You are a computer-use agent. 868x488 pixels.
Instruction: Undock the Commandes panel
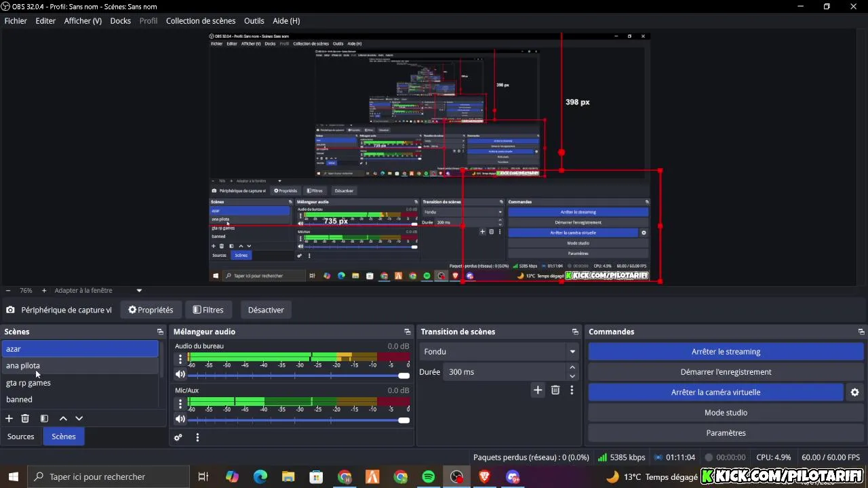point(861,332)
